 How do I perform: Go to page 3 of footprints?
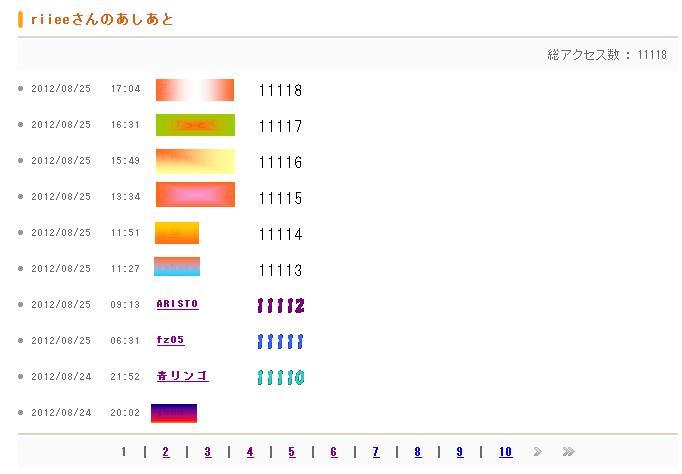pyautogui.click(x=208, y=452)
